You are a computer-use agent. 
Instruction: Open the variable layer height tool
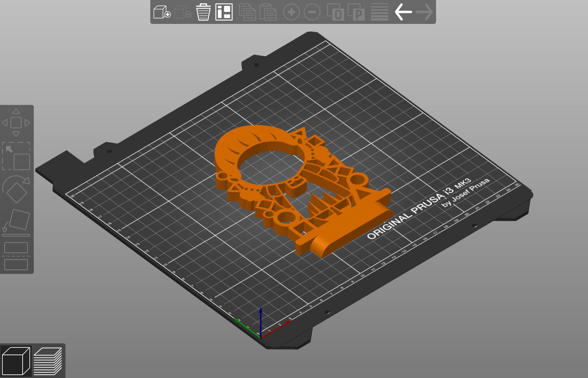coord(378,12)
